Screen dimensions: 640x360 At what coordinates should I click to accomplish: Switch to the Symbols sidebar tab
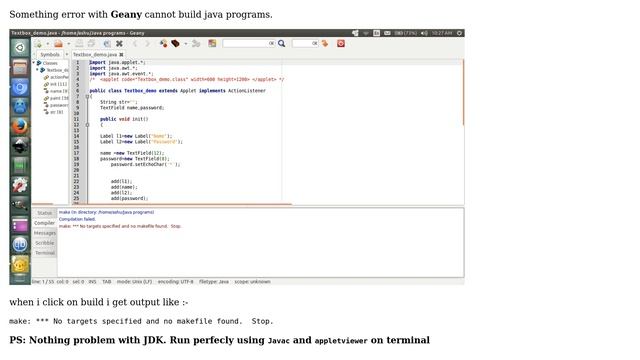point(50,54)
